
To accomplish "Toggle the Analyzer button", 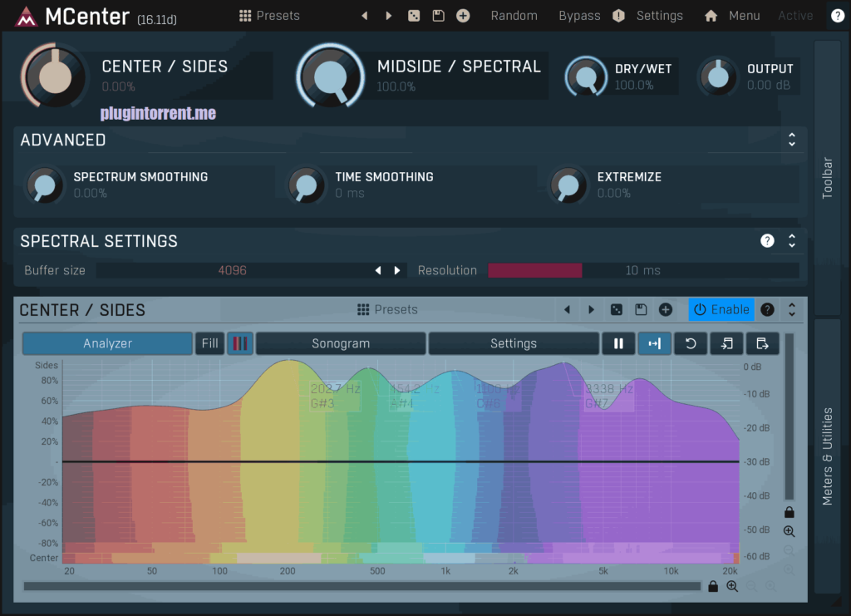I will (x=107, y=343).
